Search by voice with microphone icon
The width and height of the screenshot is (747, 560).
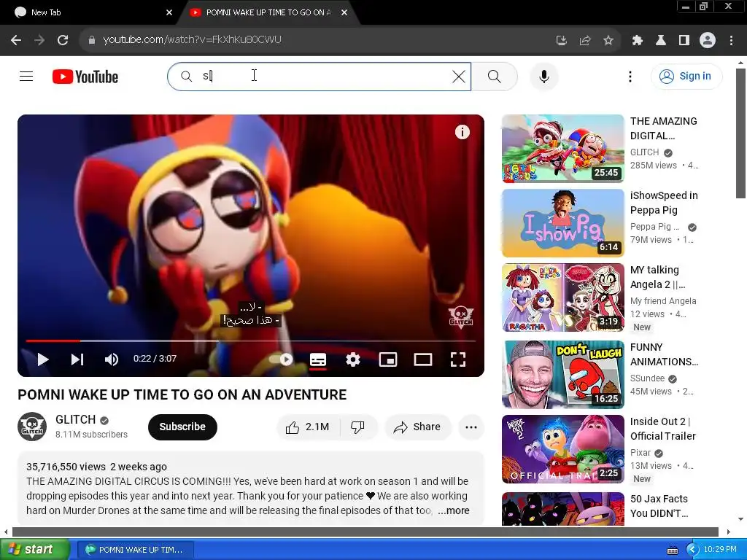[543, 76]
